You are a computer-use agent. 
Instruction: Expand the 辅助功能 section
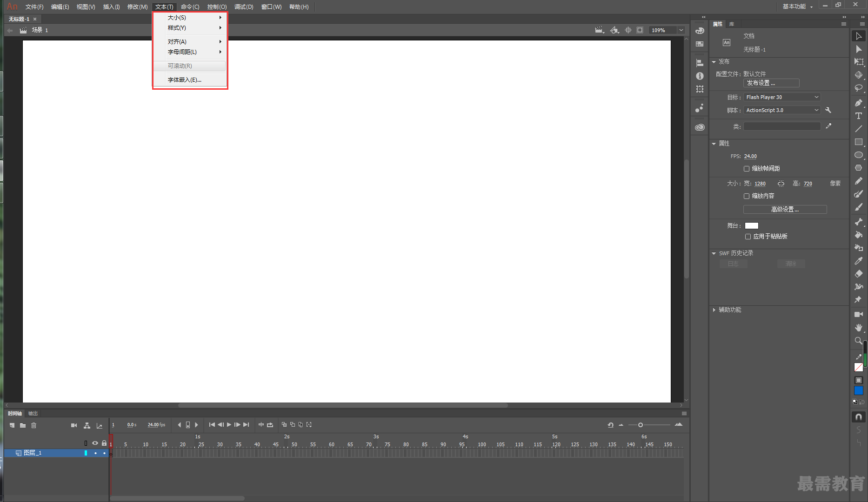714,310
